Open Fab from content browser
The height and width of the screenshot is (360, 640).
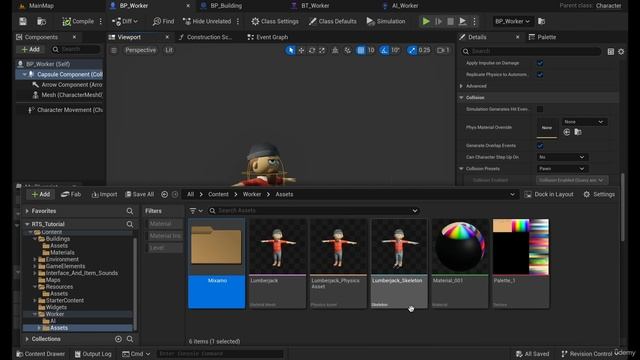tap(71, 194)
